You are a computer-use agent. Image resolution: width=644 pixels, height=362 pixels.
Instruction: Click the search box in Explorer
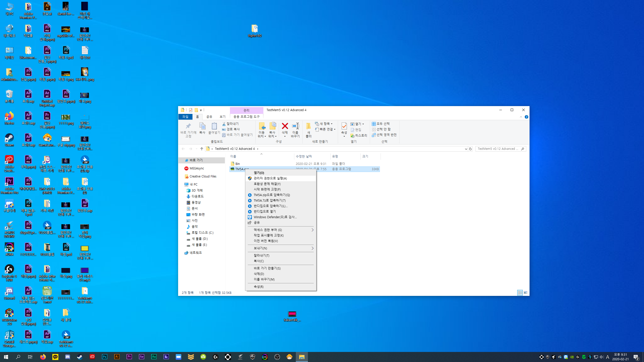pyautogui.click(x=498, y=149)
